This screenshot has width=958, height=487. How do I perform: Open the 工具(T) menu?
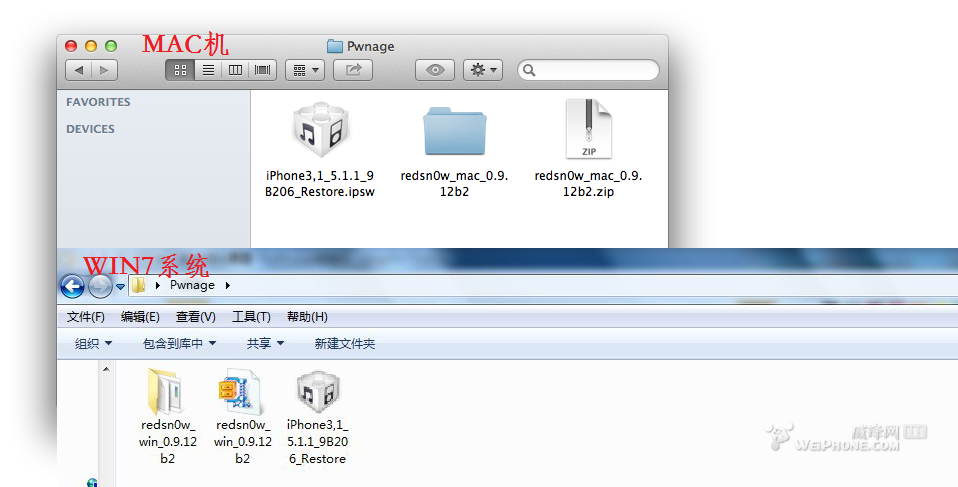point(251,317)
